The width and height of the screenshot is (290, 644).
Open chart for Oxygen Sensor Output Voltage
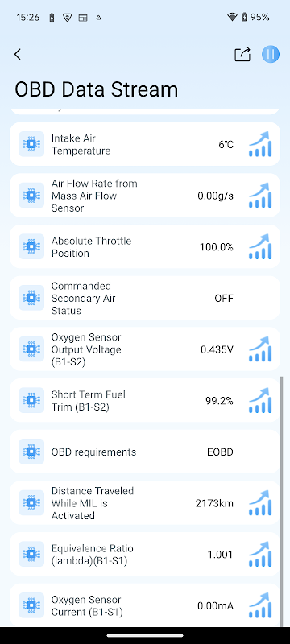(x=260, y=349)
